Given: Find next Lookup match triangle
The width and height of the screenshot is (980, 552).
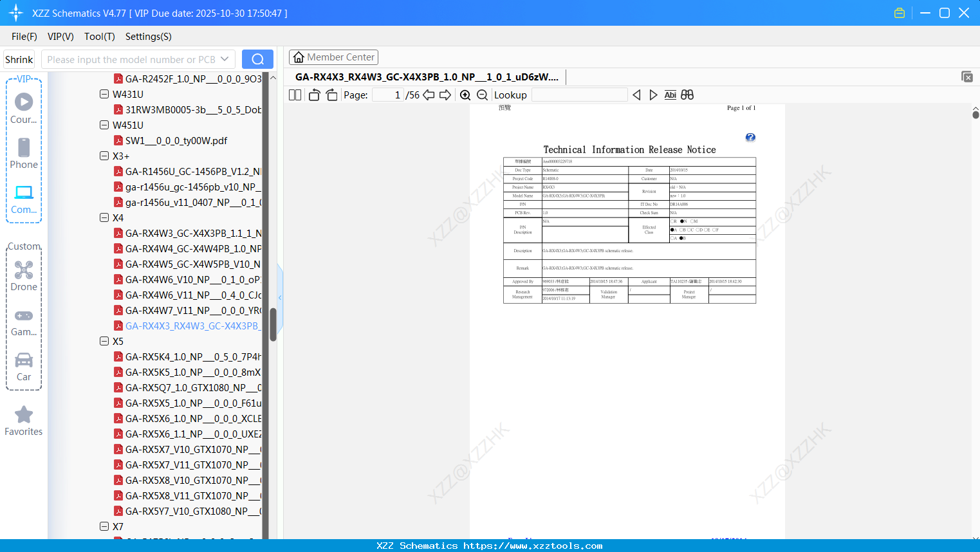Looking at the screenshot, I should click(653, 95).
